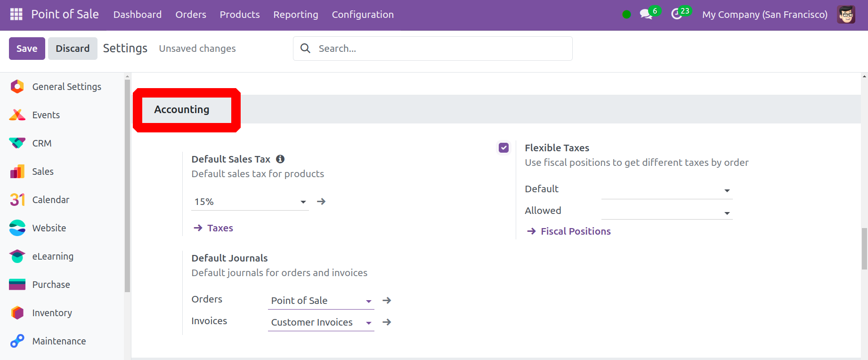This screenshot has height=360, width=868.
Task: Open the Reporting menu
Action: click(295, 15)
